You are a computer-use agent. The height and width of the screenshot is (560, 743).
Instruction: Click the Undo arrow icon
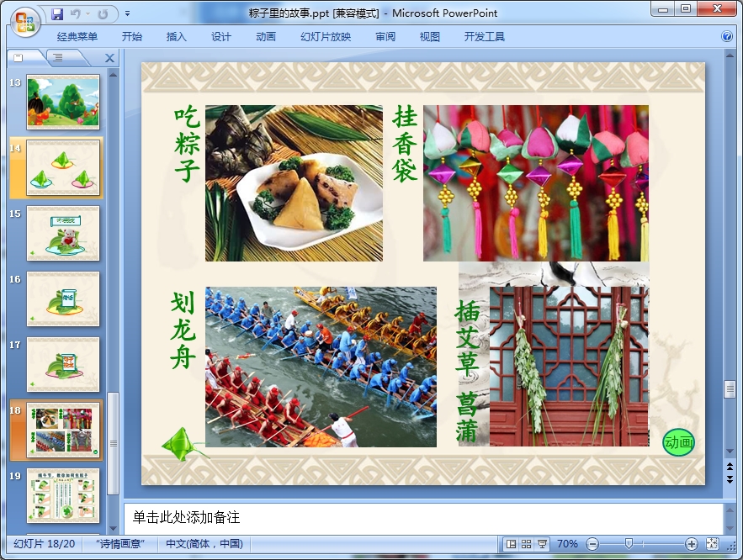click(x=75, y=13)
